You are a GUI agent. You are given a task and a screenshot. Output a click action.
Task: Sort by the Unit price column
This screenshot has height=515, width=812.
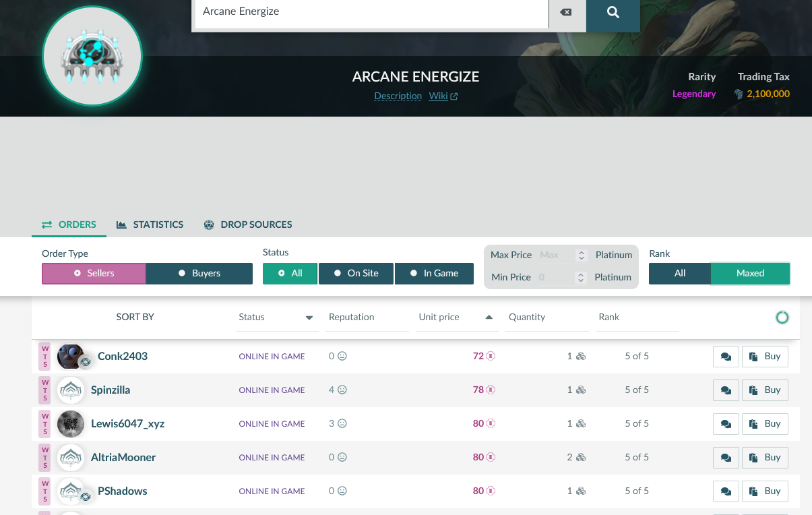[x=458, y=317]
